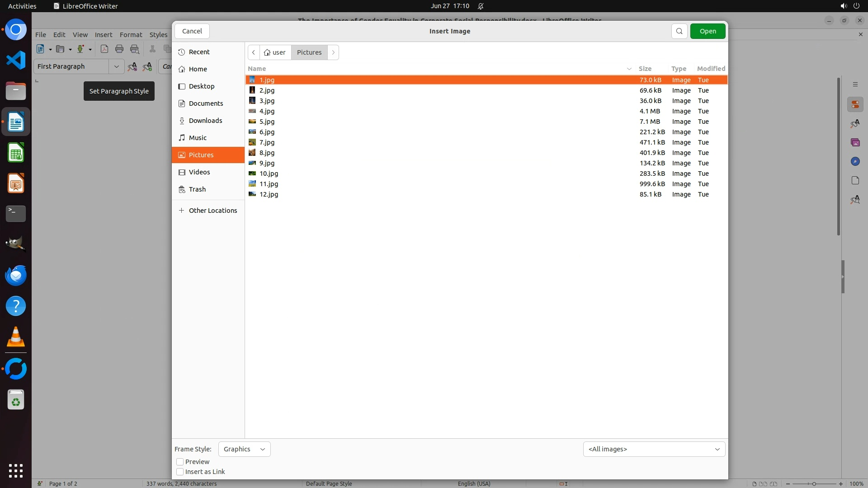This screenshot has width=868, height=488.
Task: Click the zoom slider in status bar
Action: click(814, 484)
